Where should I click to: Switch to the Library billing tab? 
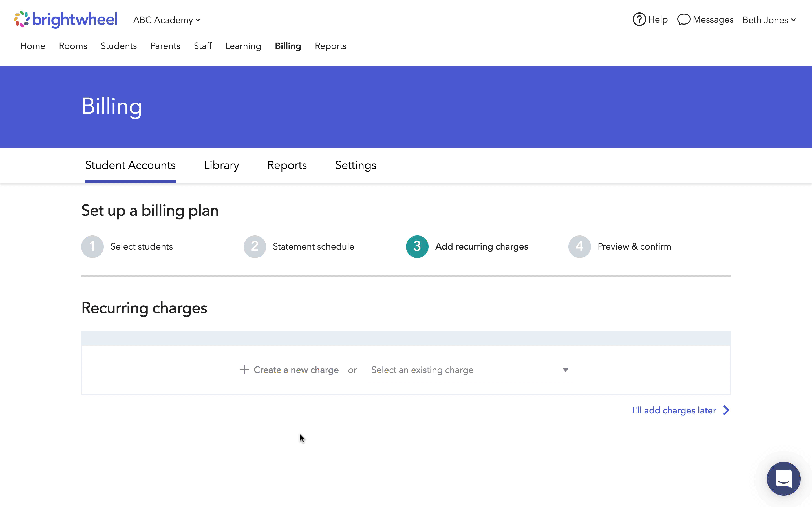(x=222, y=165)
